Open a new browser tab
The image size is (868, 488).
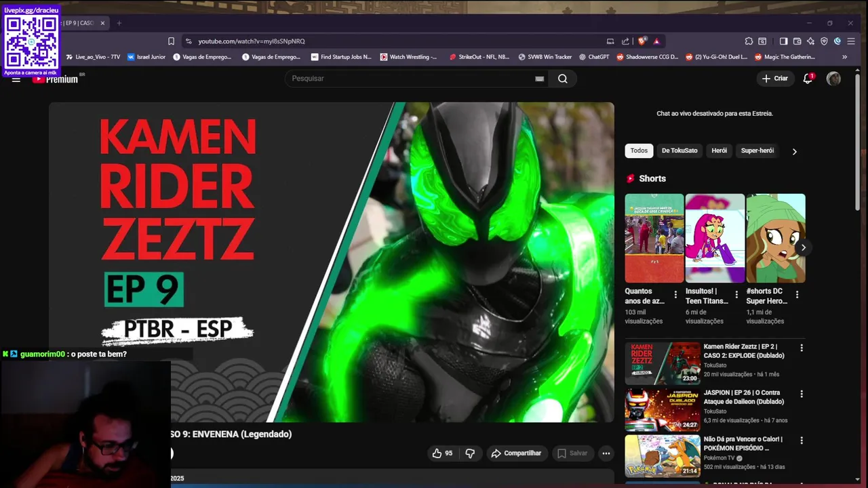point(119,23)
